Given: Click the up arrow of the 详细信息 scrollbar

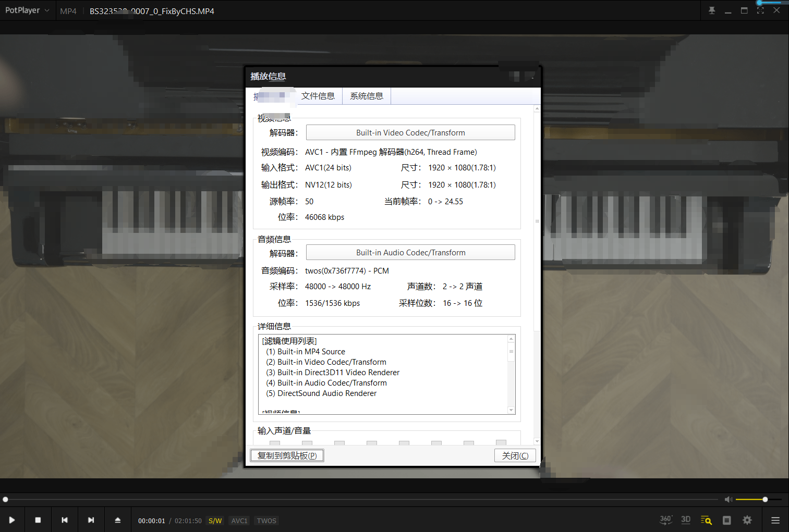Looking at the screenshot, I should (511, 339).
